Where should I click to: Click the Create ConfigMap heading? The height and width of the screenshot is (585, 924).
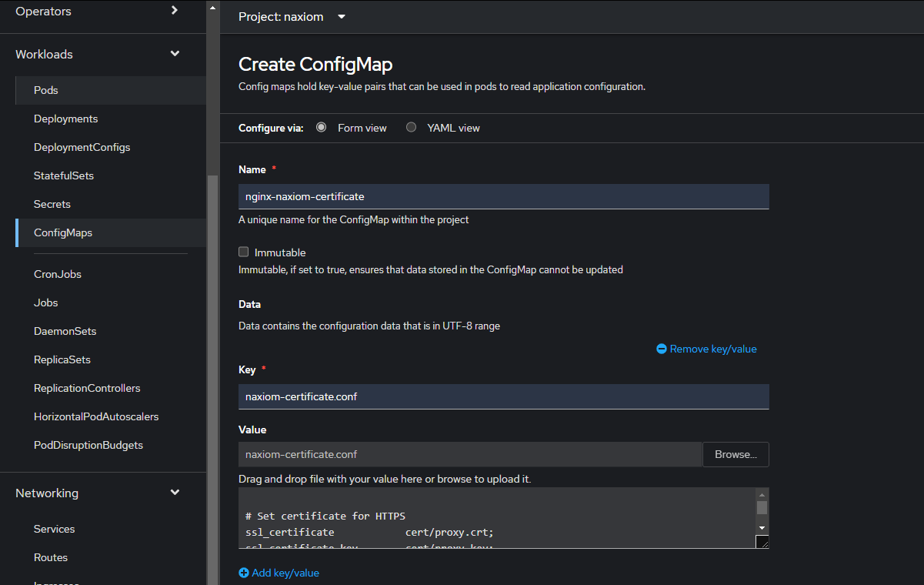click(x=315, y=64)
